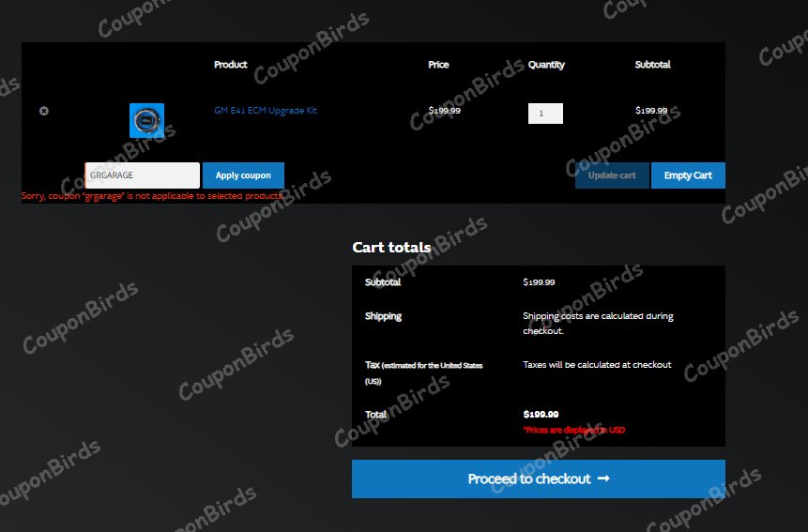The width and height of the screenshot is (808, 532).
Task: Click the bold Total amount in cart totals
Action: (541, 414)
